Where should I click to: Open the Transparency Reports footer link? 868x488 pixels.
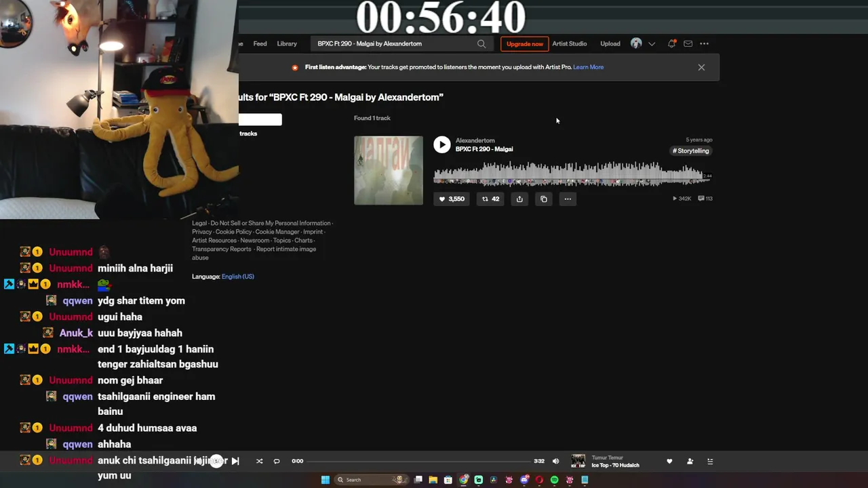222,249
